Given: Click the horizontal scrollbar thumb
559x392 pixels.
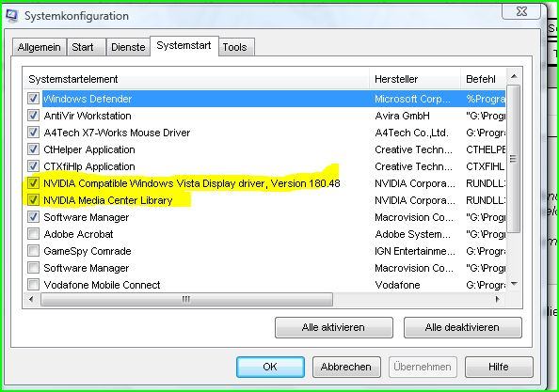Looking at the screenshot, I should pos(186,300).
